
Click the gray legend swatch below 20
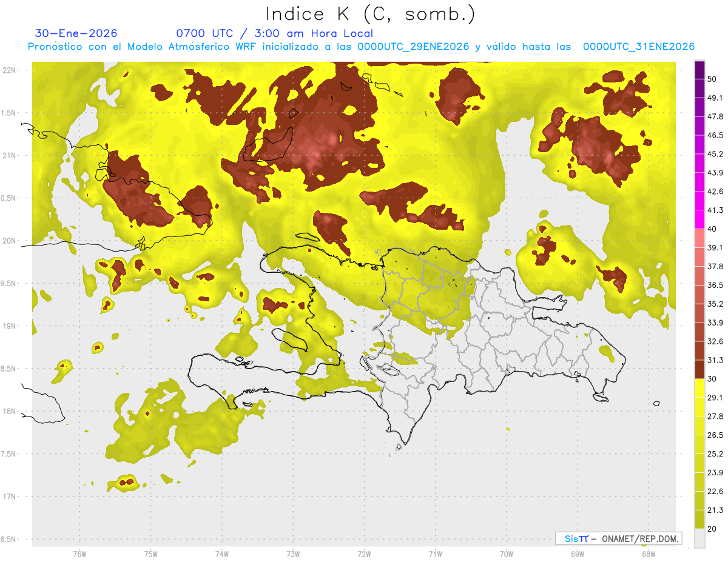pos(699,538)
